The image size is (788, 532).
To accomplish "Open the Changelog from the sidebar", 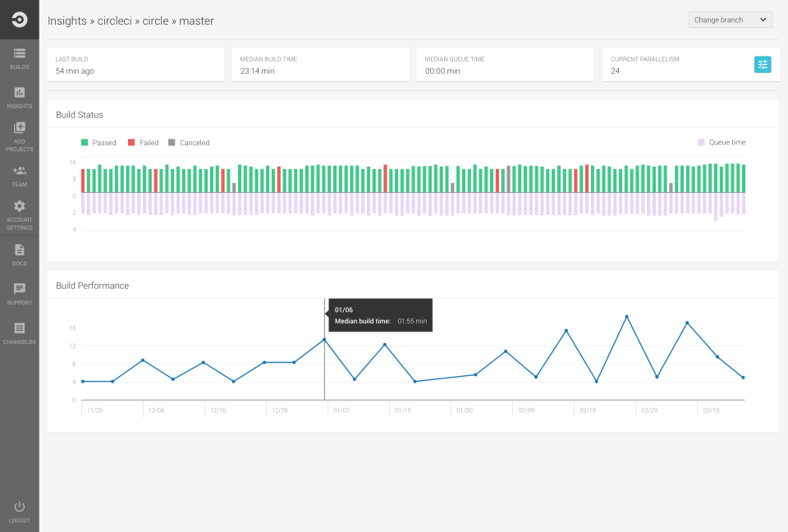I will point(19,332).
